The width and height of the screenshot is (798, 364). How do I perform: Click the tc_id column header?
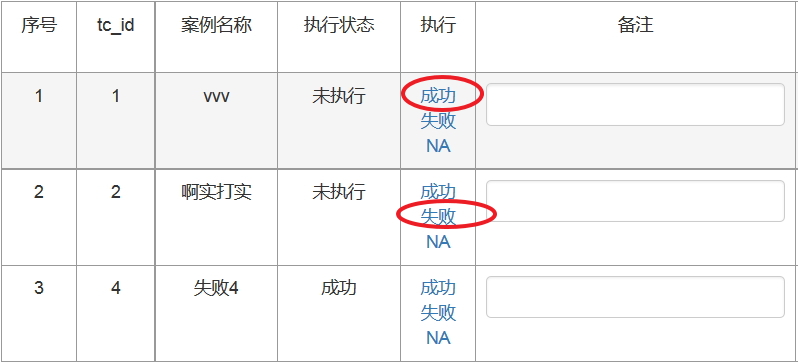pos(116,25)
